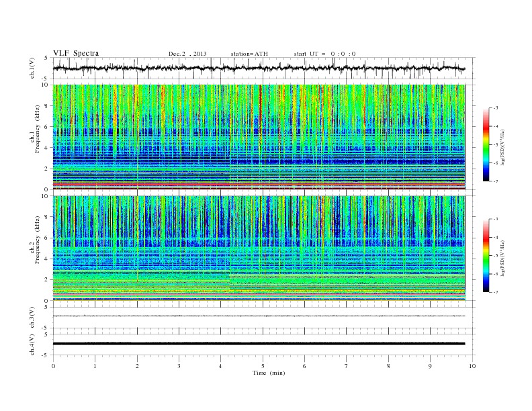532x411 pixels.
Task: Click the "-3" value on ch.1 colorbar
Action: 496,108
